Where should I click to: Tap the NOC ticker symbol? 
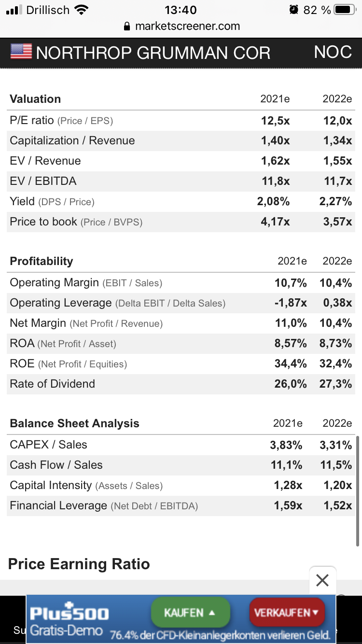[x=333, y=52]
